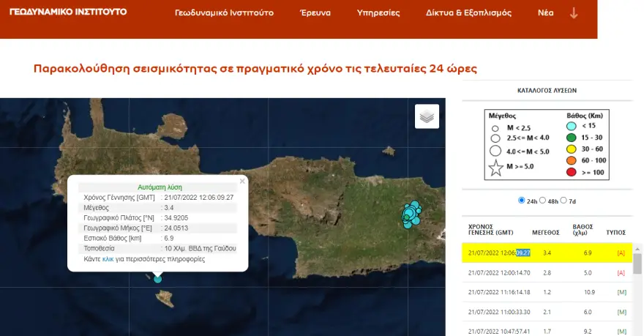Click the earthquake cluster in eastern Crete
The image size is (644, 336).
412,214
